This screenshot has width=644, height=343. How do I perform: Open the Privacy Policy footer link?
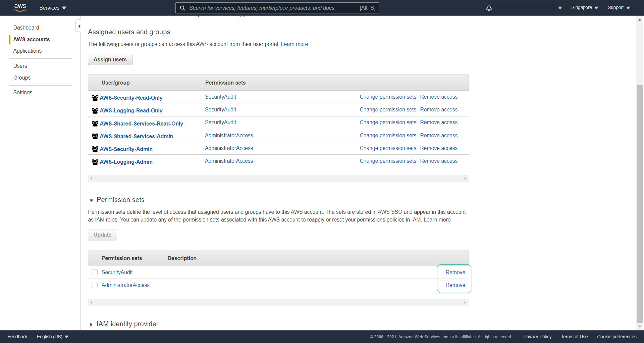[537, 337]
